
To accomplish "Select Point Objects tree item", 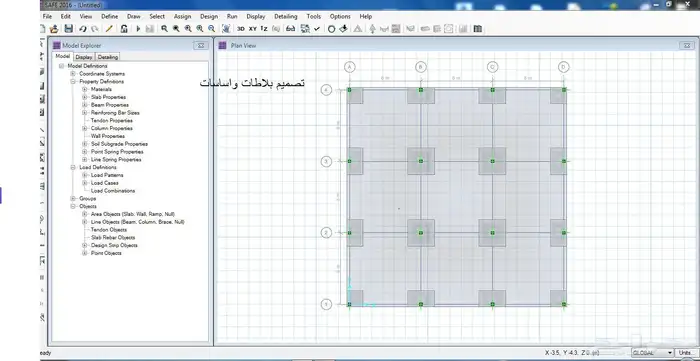I will [106, 253].
